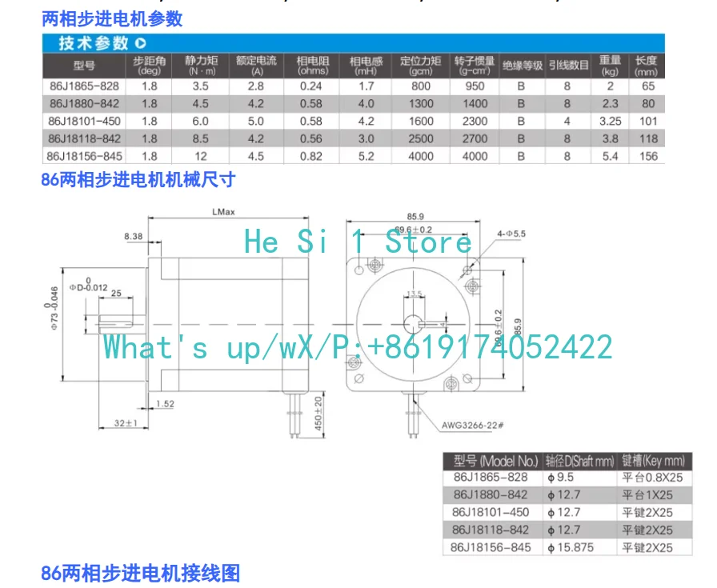717x588 pixels.
Task: Click the 长度 (mm) column header
Action: [647, 66]
